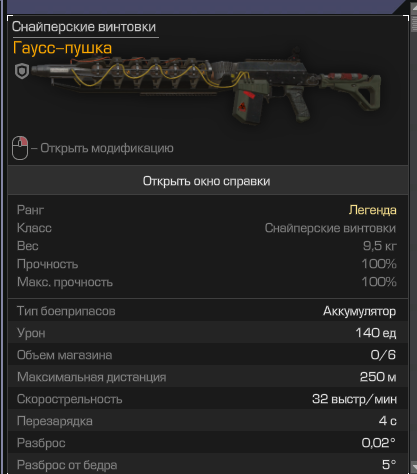Click the Гаусс-пушка item title

(x=62, y=48)
